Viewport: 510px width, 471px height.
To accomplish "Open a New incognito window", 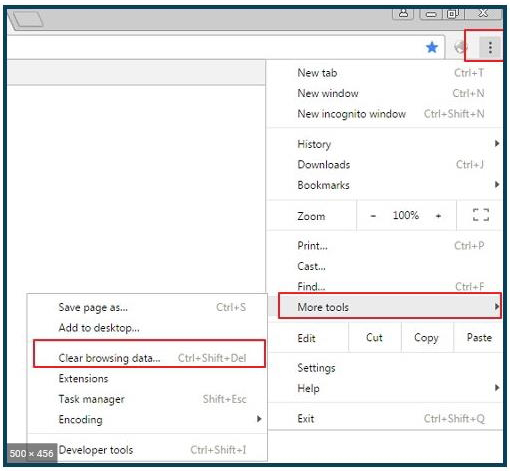I will click(385, 114).
